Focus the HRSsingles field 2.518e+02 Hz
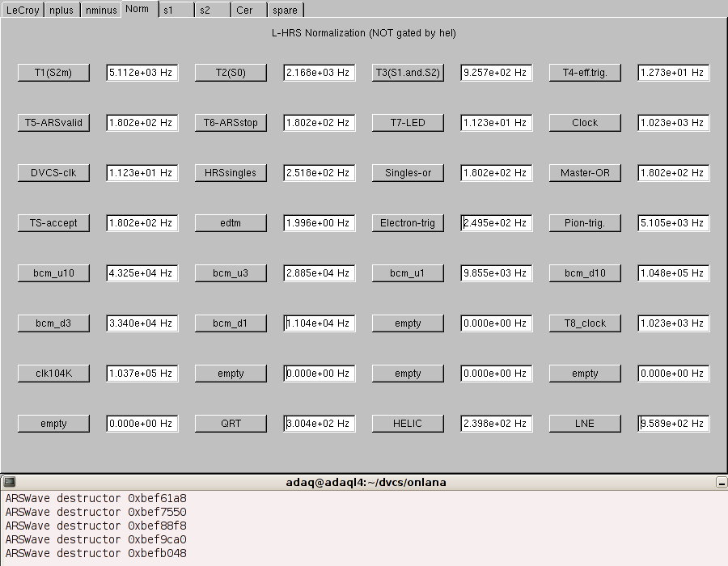The image size is (728, 566). 320,172
